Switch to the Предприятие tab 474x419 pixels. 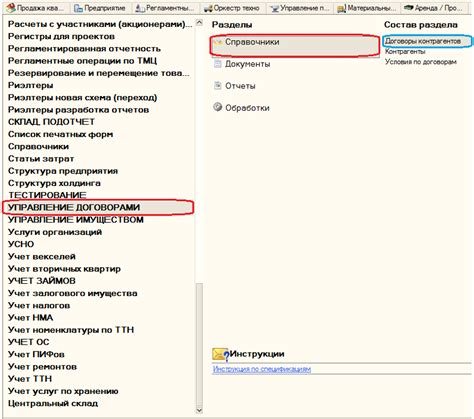pyautogui.click(x=100, y=8)
